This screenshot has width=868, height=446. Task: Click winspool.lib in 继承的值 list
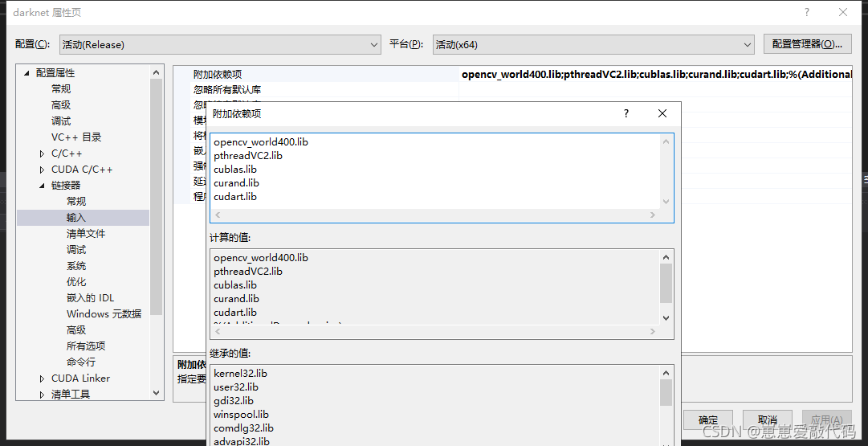(241, 415)
